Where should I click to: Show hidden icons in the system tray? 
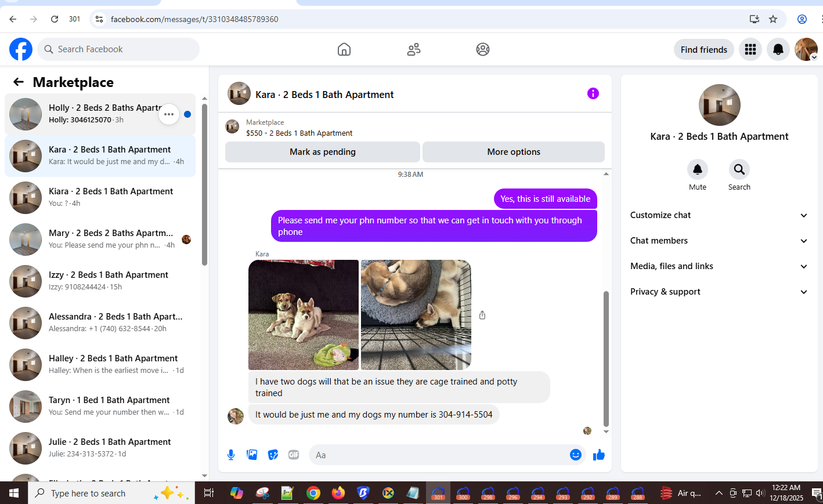(719, 493)
